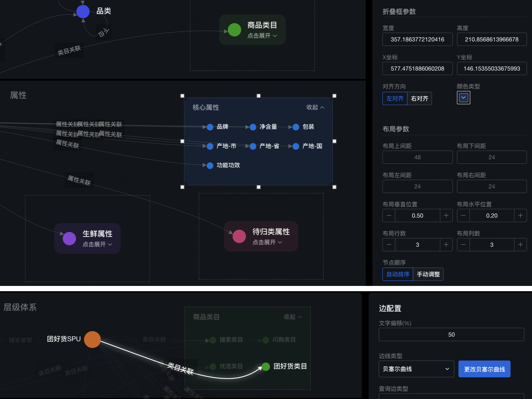
Task: Choose 左对齐 alignment direction
Action: pos(395,99)
